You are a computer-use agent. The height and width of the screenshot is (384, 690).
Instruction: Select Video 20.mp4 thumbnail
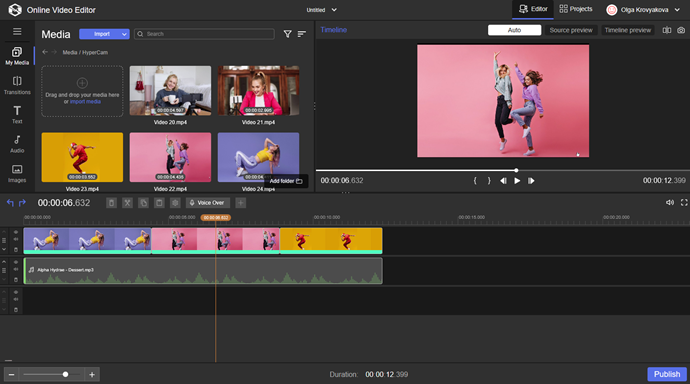[170, 91]
